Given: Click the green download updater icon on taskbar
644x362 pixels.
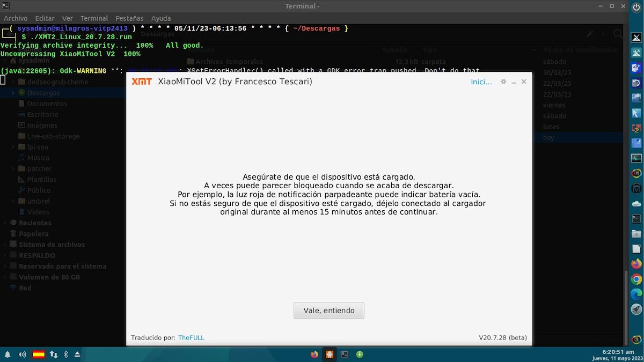Looking at the screenshot, I should [x=359, y=354].
